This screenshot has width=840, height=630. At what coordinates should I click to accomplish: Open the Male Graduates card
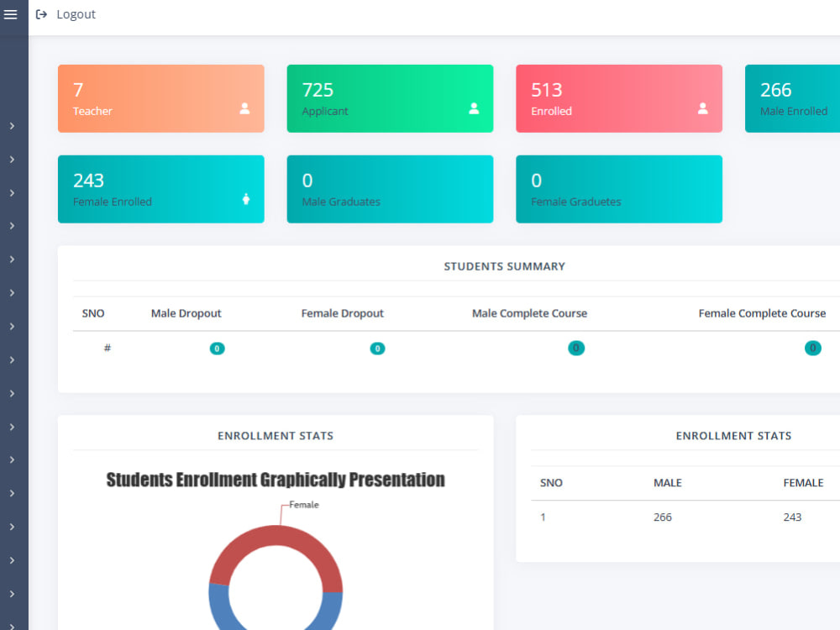(390, 189)
